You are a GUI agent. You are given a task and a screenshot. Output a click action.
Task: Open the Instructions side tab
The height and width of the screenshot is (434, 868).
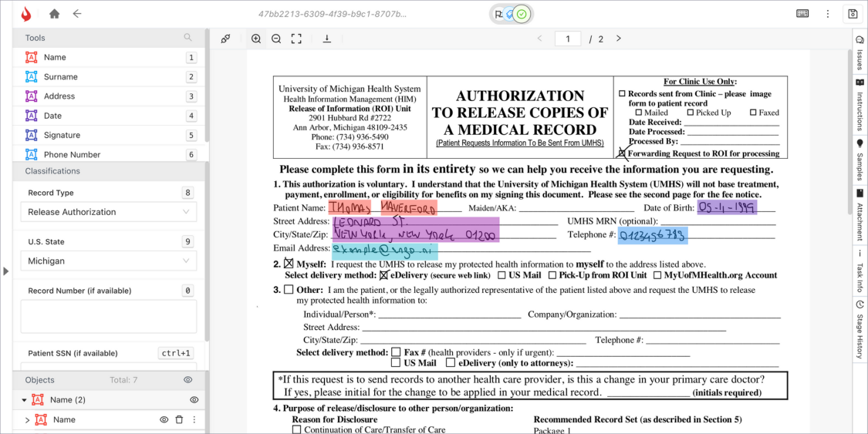click(x=860, y=103)
